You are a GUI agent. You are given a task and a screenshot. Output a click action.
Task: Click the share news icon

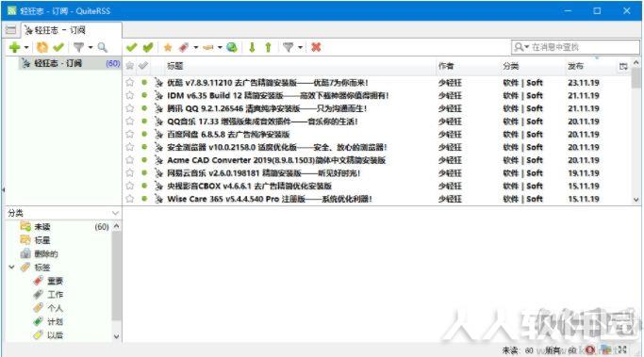(x=208, y=48)
